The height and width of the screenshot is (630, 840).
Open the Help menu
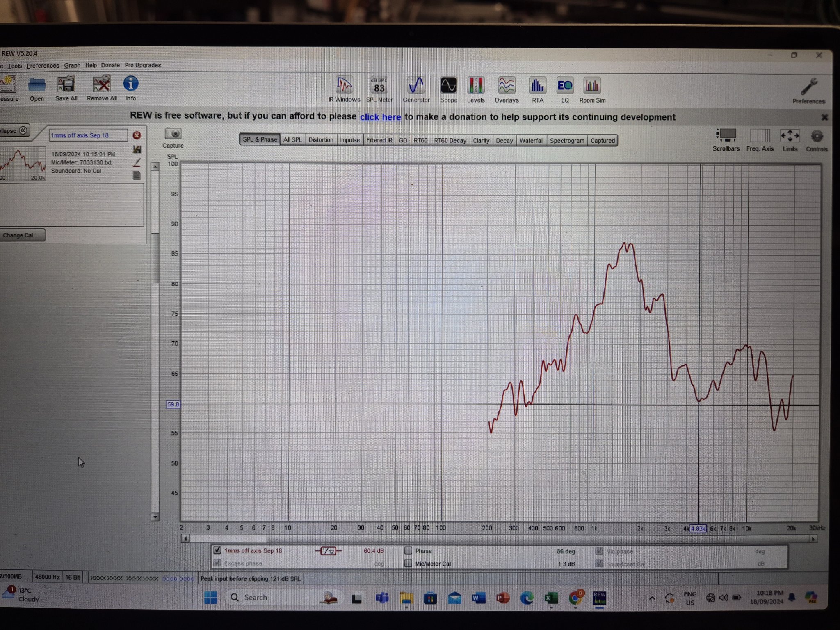[91, 65]
